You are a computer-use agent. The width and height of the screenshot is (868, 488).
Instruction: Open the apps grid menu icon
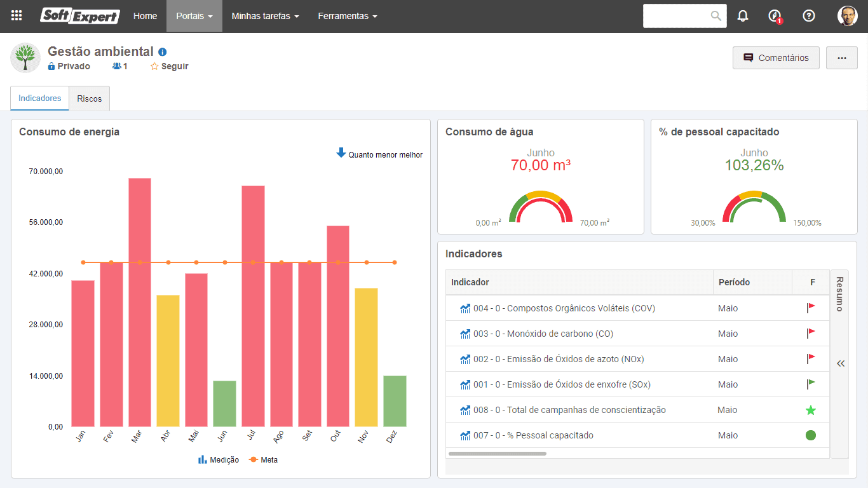click(x=17, y=16)
